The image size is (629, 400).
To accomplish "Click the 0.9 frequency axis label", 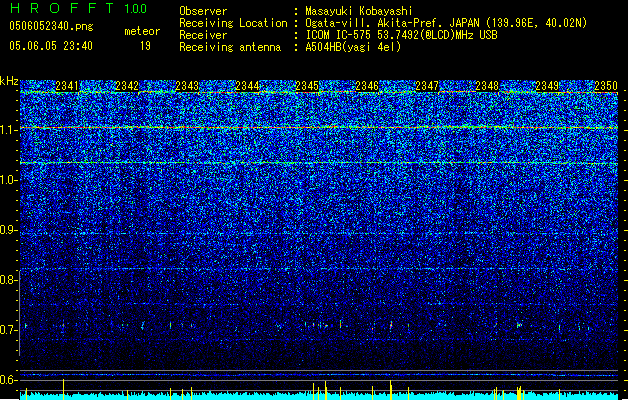I will point(9,230).
